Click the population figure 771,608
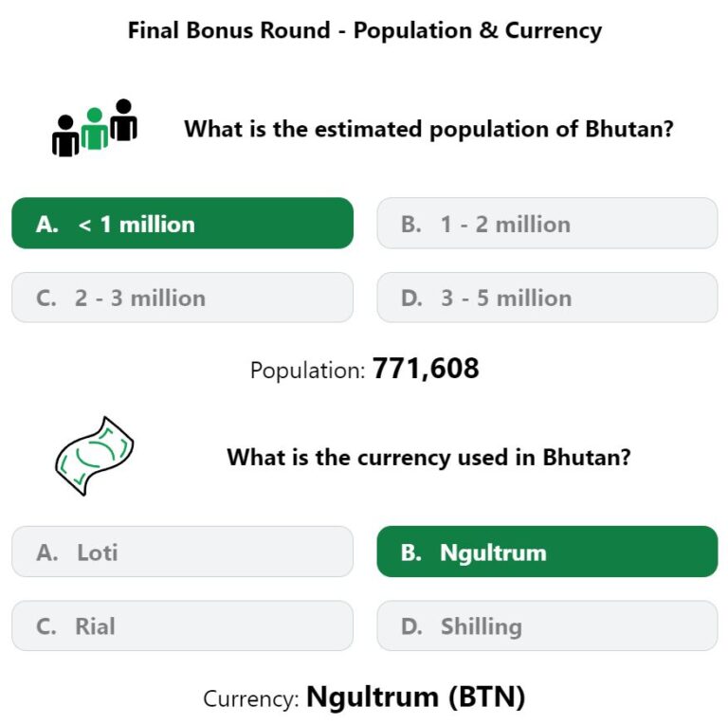 426,369
